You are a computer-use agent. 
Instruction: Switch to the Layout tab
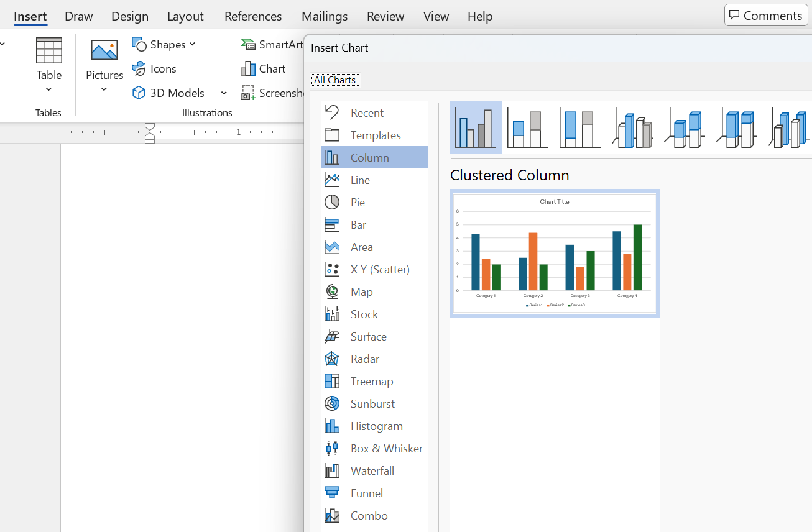coord(185,16)
